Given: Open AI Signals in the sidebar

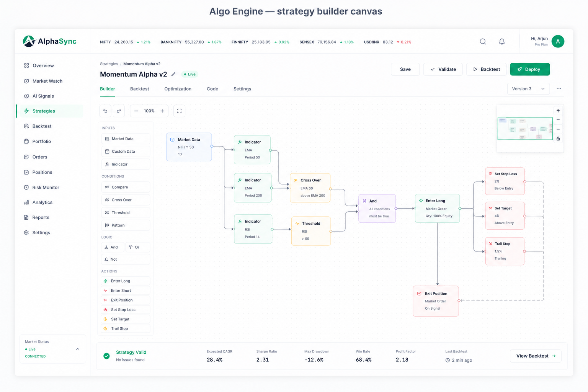Looking at the screenshot, I should coord(50,96).
